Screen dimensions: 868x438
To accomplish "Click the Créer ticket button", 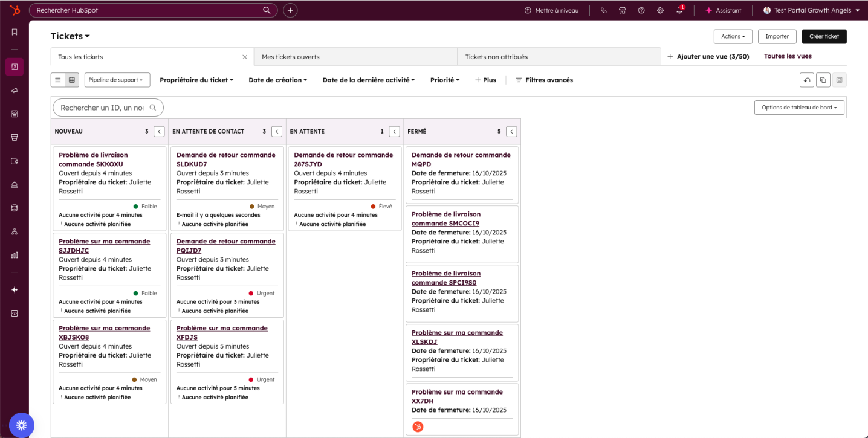I will (x=823, y=36).
